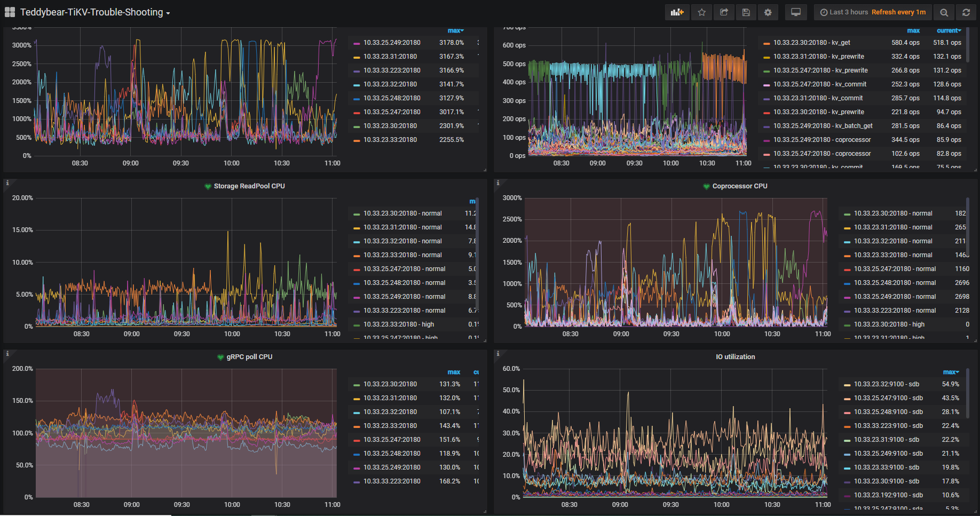Click the refresh dashboard icon
Viewport: 980px width, 516px height.
(966, 12)
